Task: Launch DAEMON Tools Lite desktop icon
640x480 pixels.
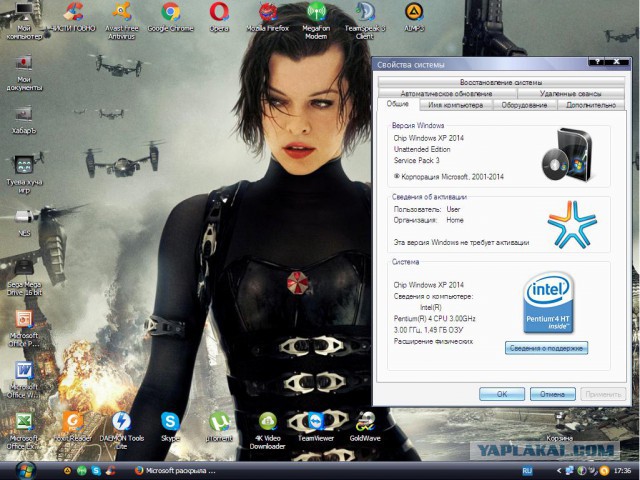Action: 122,431
